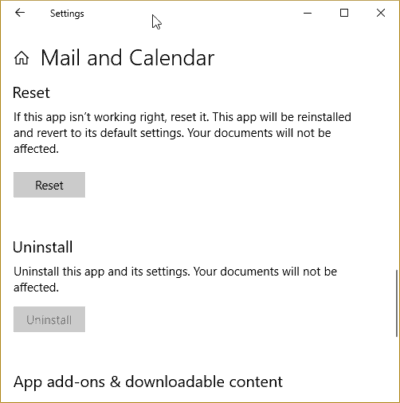Click the "Reset" section heading
Viewport: 400px width, 403px height.
(x=31, y=93)
